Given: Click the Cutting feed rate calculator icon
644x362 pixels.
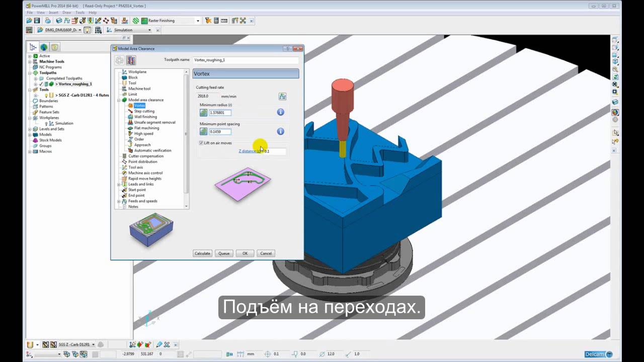Looking at the screenshot, I should tap(282, 96).
